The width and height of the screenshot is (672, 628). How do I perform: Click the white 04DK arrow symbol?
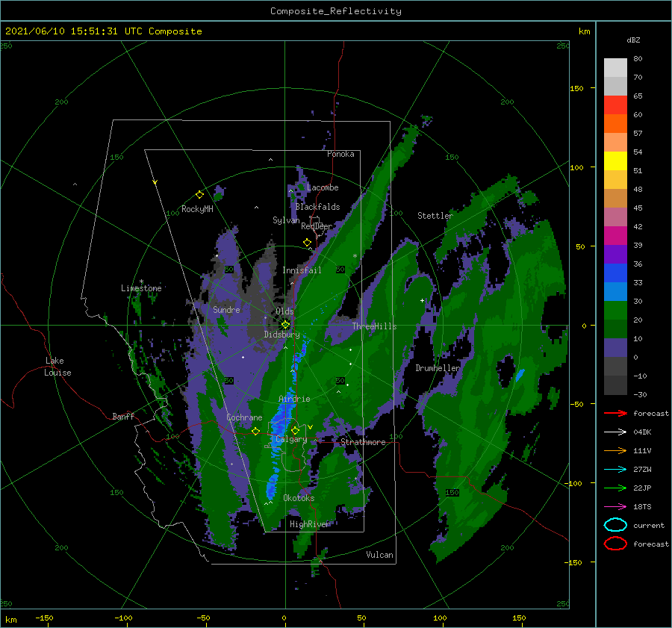click(x=615, y=432)
